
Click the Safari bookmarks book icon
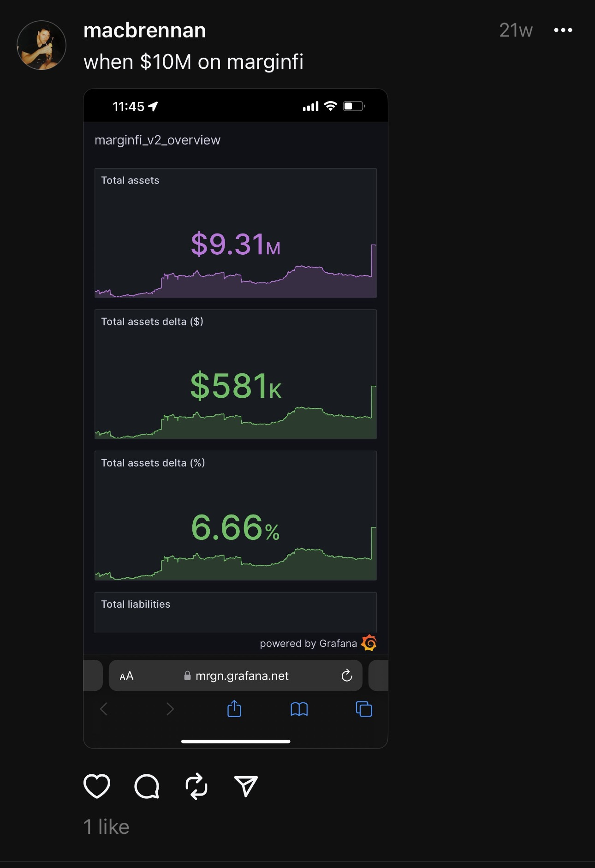(299, 709)
